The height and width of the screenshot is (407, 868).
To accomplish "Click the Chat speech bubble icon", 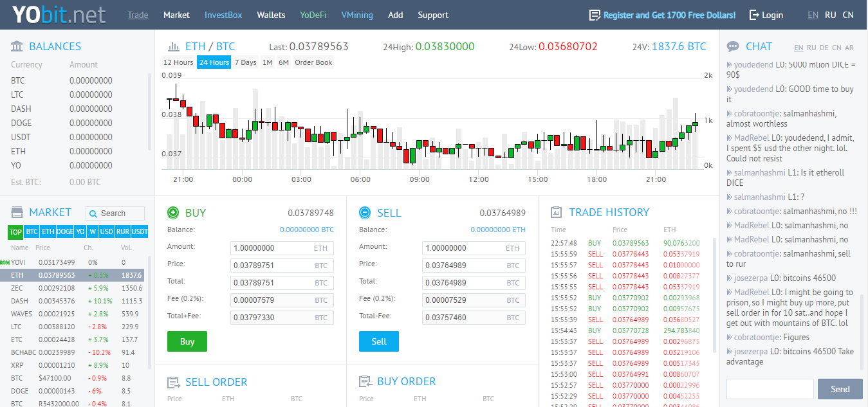I will click(733, 46).
